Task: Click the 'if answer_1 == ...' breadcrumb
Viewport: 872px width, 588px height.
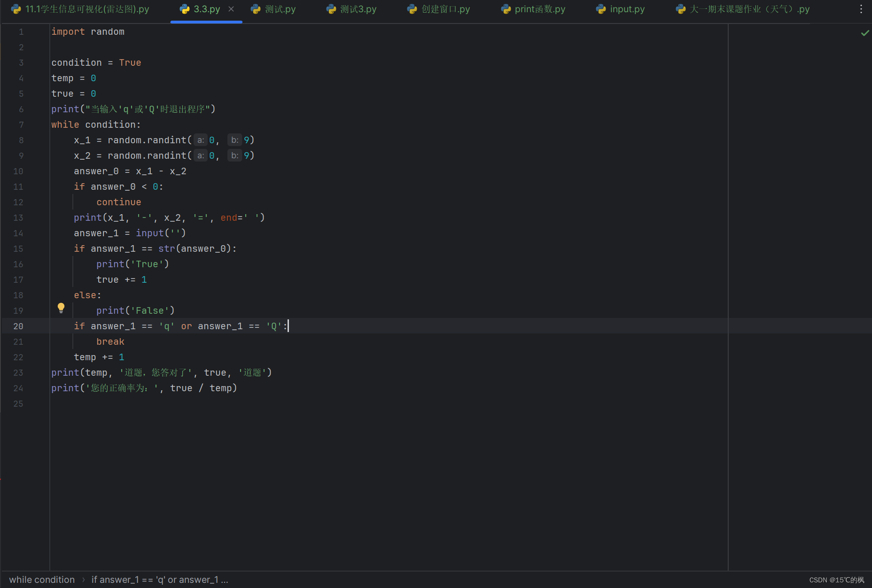Action: pyautogui.click(x=160, y=580)
